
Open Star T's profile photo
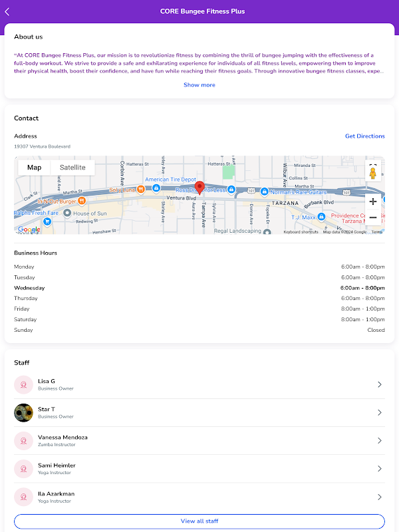(23, 412)
